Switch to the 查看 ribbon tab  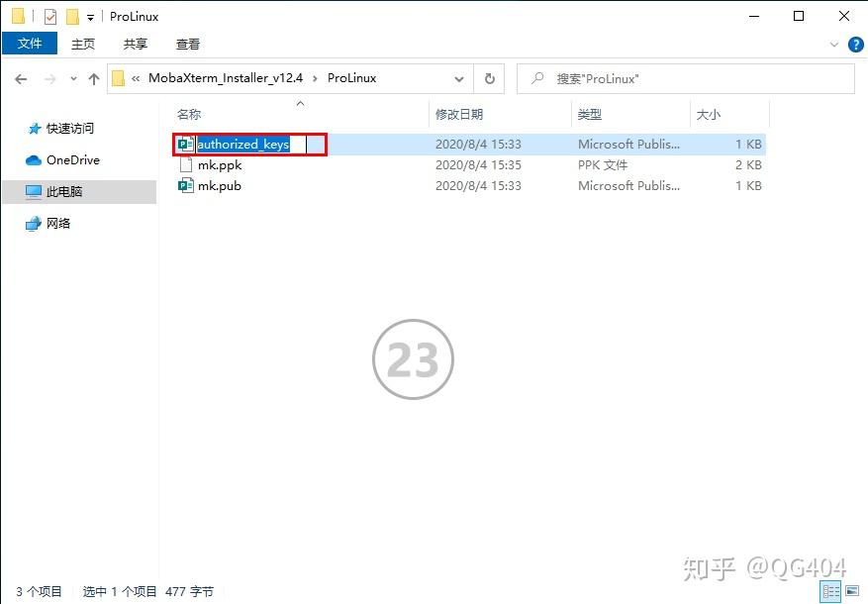[188, 44]
